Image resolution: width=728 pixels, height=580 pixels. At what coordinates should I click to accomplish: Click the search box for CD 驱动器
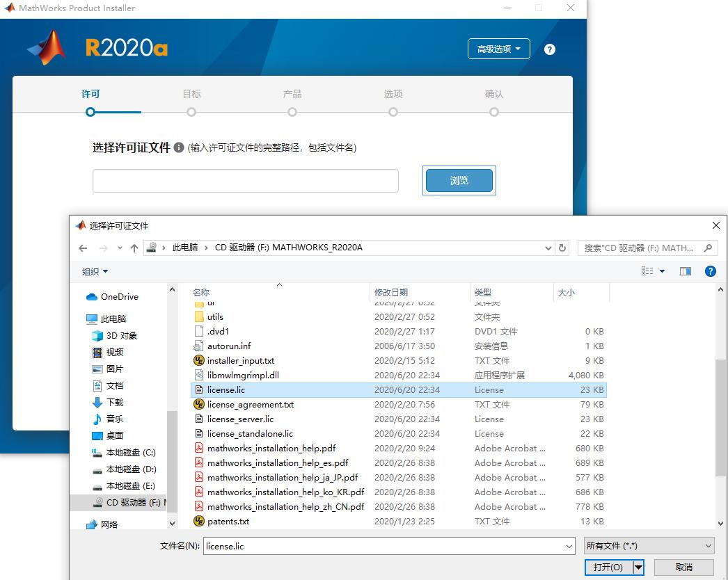tap(647, 248)
